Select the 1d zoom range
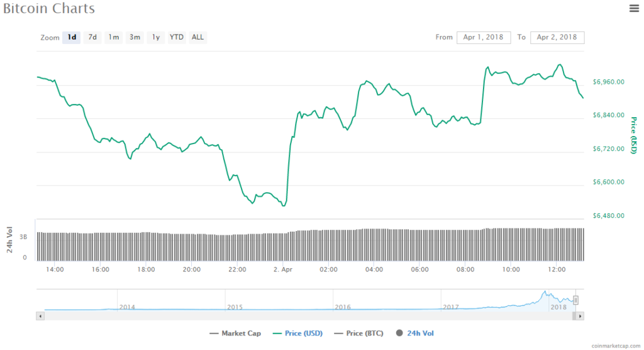Image resolution: width=644 pixels, height=350 pixels. coord(72,37)
